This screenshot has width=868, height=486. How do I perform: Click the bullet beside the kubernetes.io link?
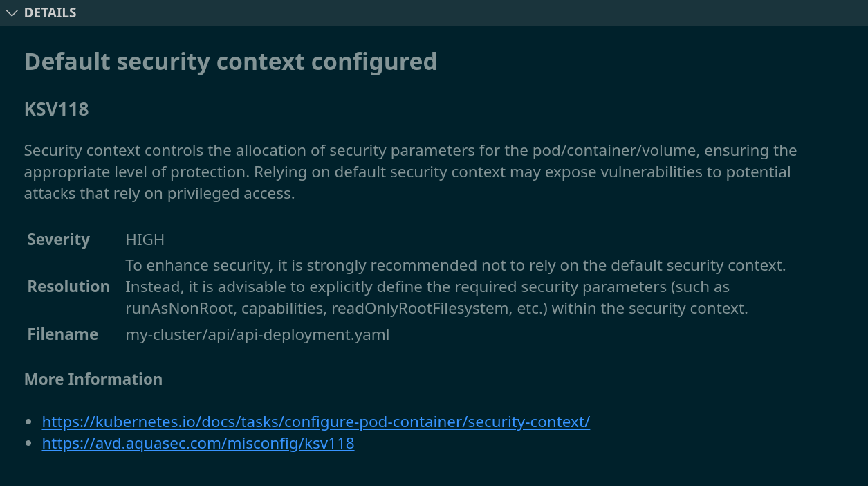28,422
